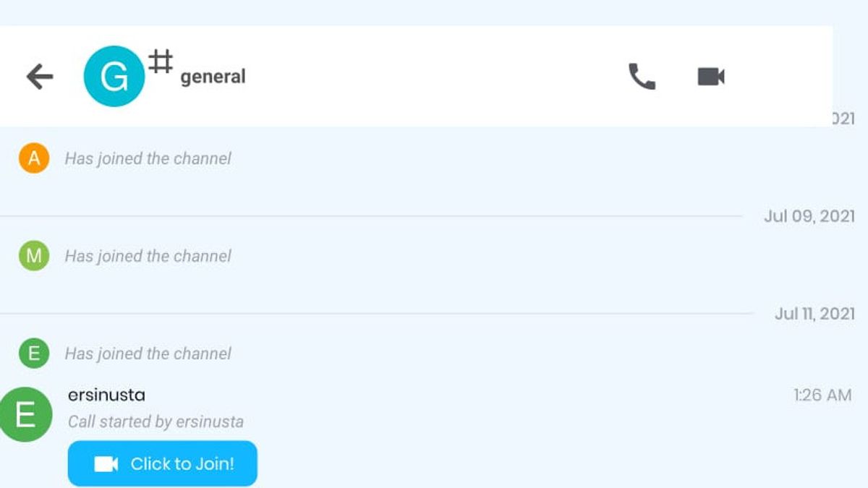The height and width of the screenshot is (488, 868).
Task: Start a voice call with phone icon
Action: tap(641, 77)
